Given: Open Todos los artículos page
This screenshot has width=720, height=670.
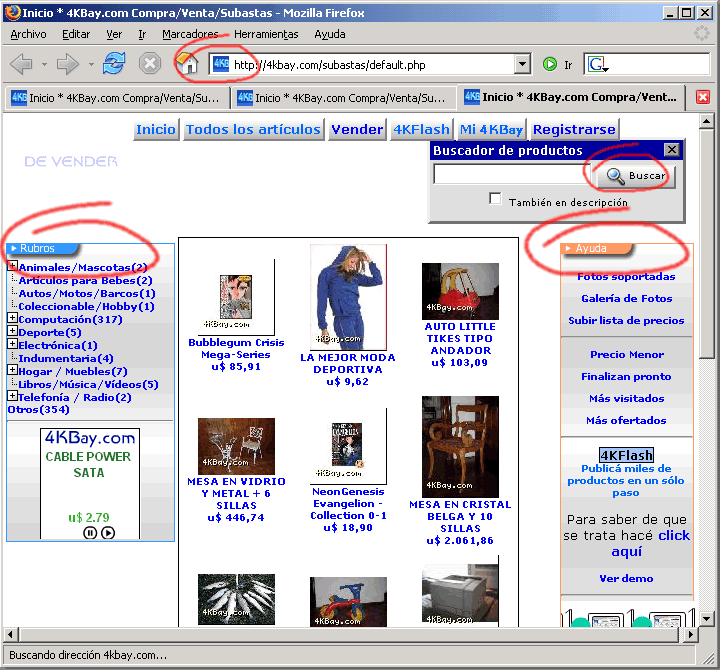Looking at the screenshot, I should 253,129.
